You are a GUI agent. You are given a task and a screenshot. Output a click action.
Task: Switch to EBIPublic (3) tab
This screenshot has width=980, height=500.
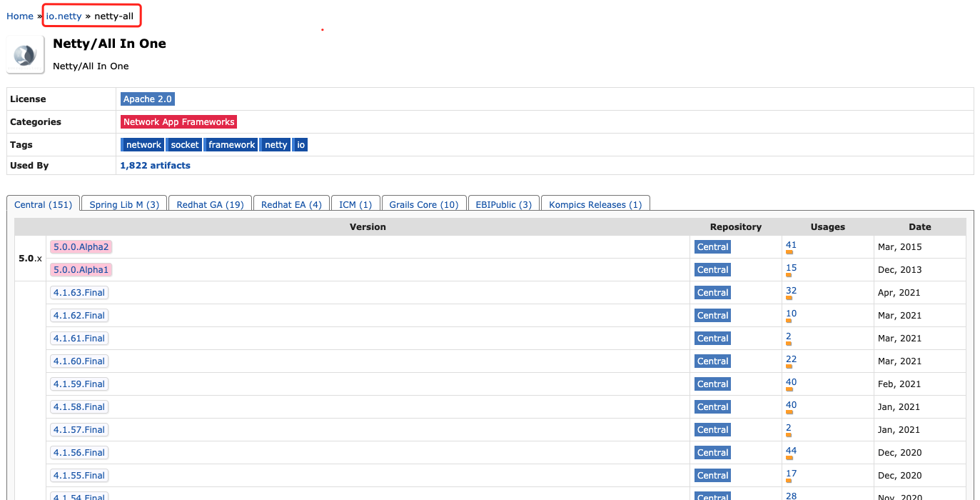point(503,204)
